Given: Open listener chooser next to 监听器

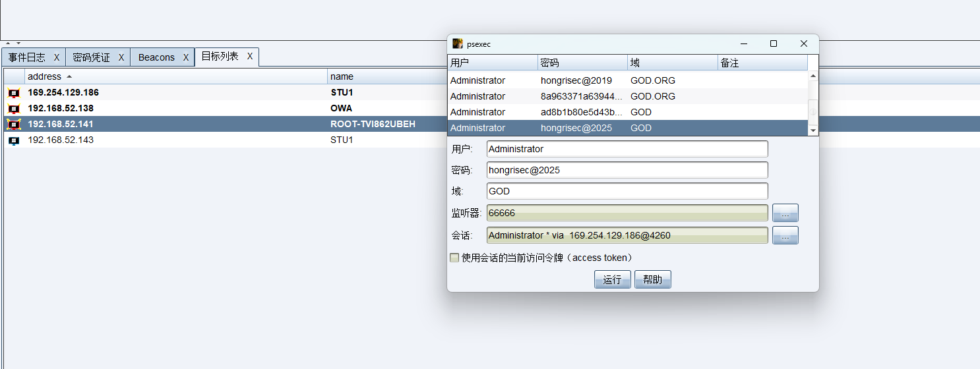Looking at the screenshot, I should tap(785, 213).
